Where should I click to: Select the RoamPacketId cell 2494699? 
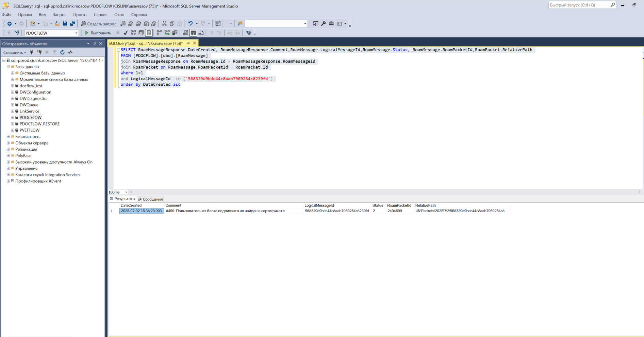coord(399,211)
